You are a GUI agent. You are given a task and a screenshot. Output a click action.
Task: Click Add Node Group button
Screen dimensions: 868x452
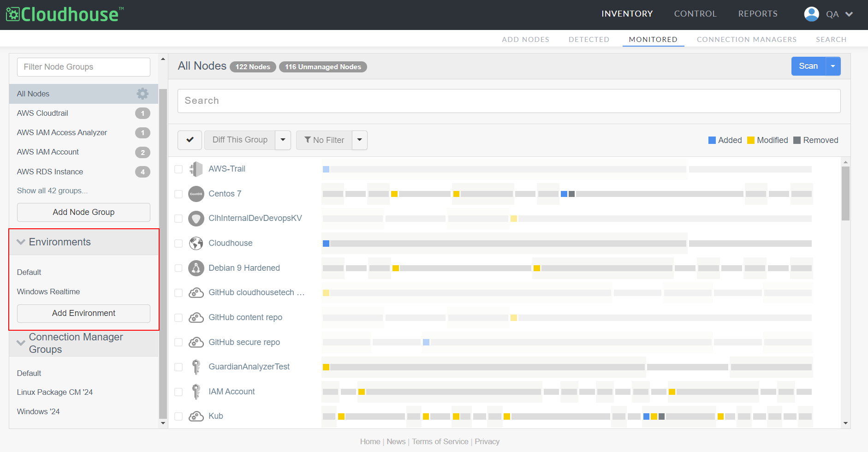coord(83,212)
